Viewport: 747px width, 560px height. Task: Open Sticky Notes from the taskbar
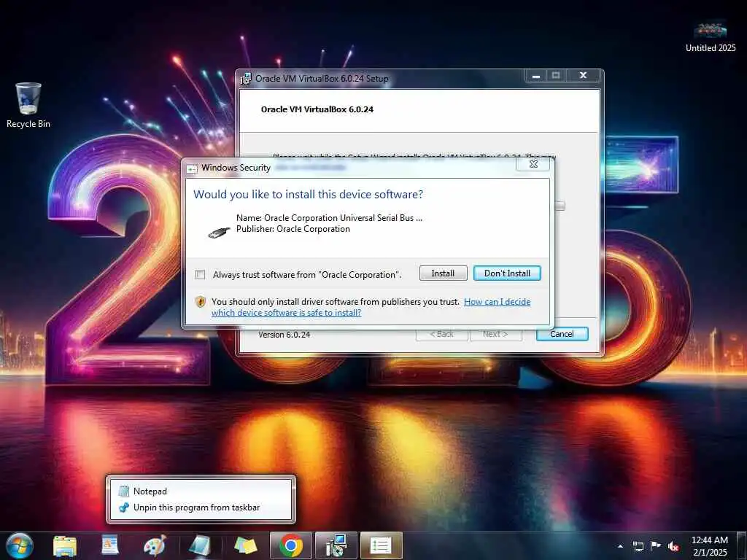click(245, 545)
